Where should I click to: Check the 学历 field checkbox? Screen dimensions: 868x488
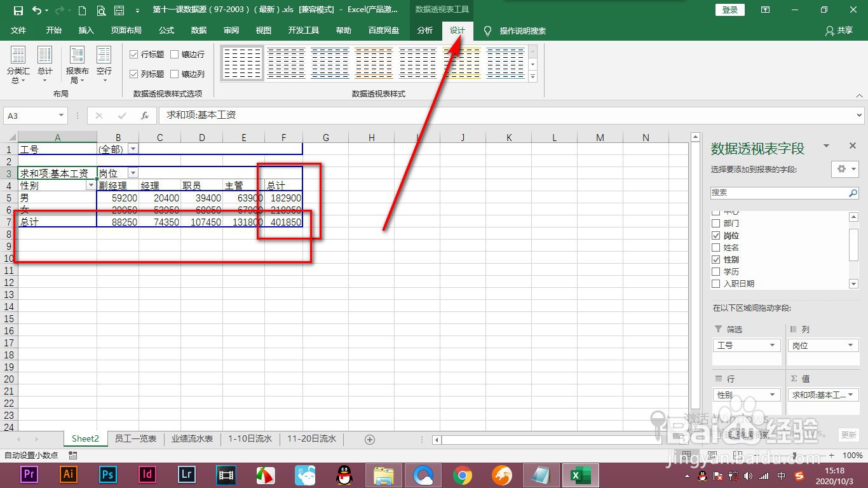716,272
